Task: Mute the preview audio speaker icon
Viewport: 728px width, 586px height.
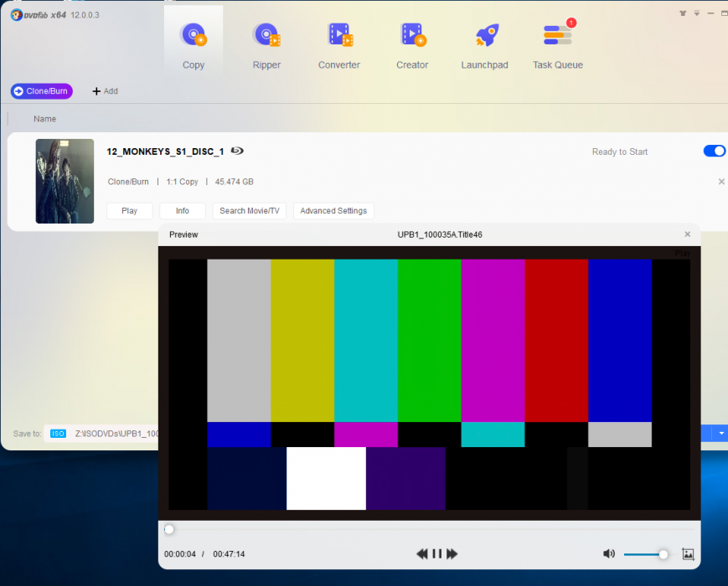Action: [x=609, y=554]
